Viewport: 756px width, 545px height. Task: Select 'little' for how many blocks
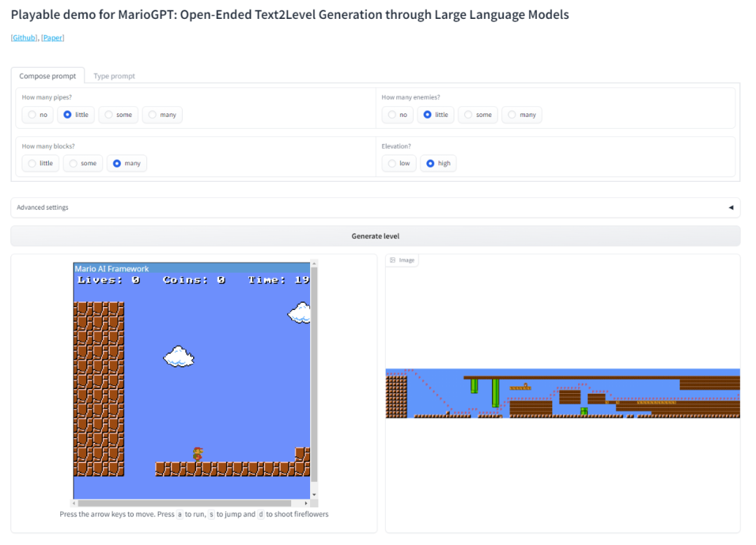[x=41, y=163]
